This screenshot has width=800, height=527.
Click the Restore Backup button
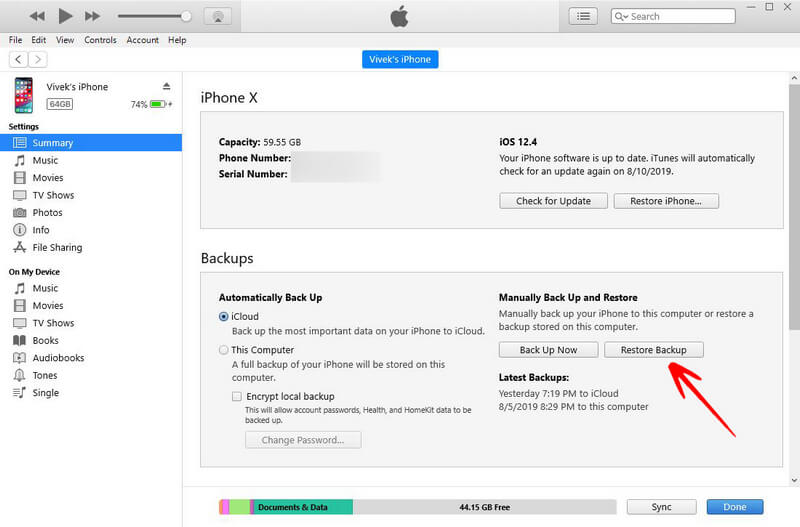(654, 350)
